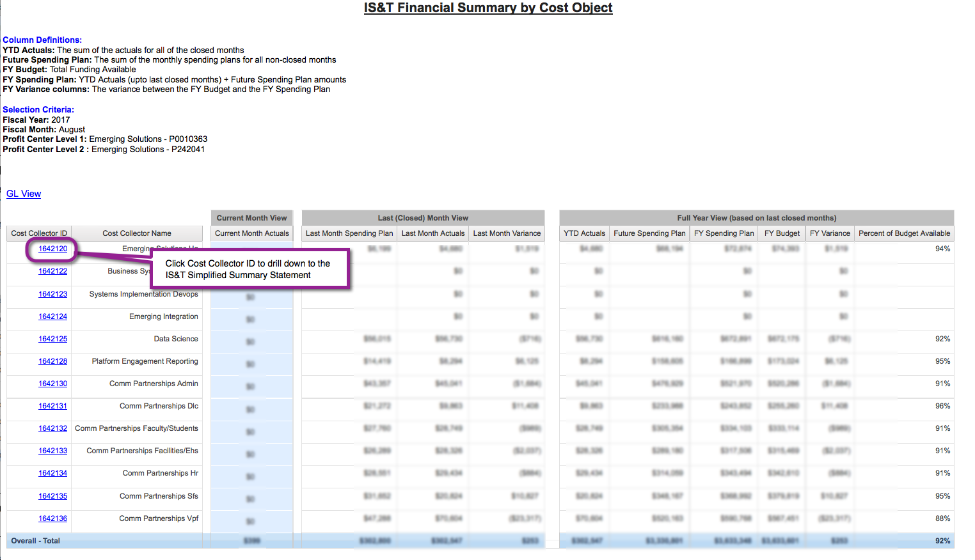Click the Cost Collector ID column header
Image resolution: width=975 pixels, height=560 pixels.
(x=39, y=233)
